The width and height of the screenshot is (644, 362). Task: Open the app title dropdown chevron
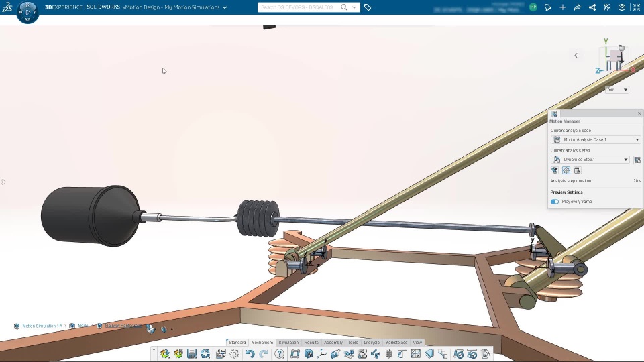pos(225,7)
